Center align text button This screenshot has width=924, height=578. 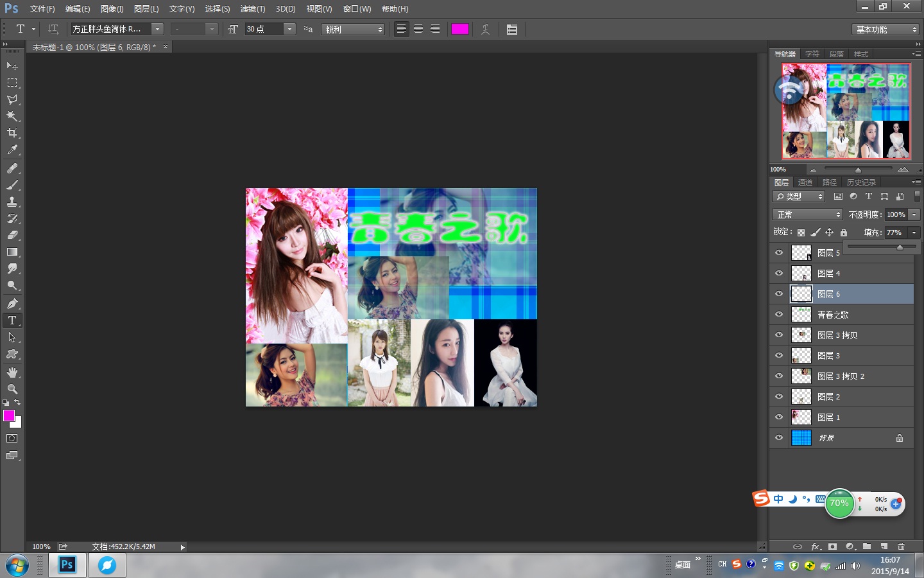coord(418,29)
